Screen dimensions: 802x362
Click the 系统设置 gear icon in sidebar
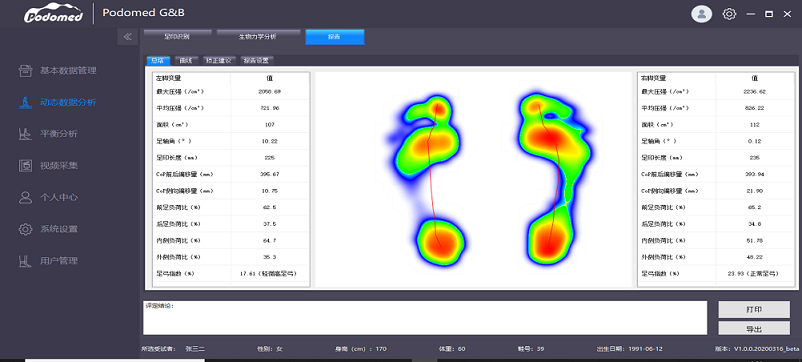click(26, 229)
